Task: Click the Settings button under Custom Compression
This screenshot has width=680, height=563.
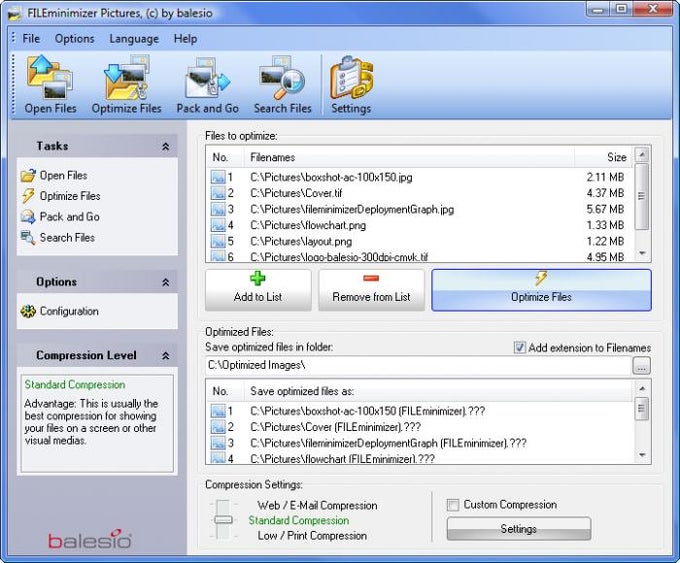Action: (519, 529)
